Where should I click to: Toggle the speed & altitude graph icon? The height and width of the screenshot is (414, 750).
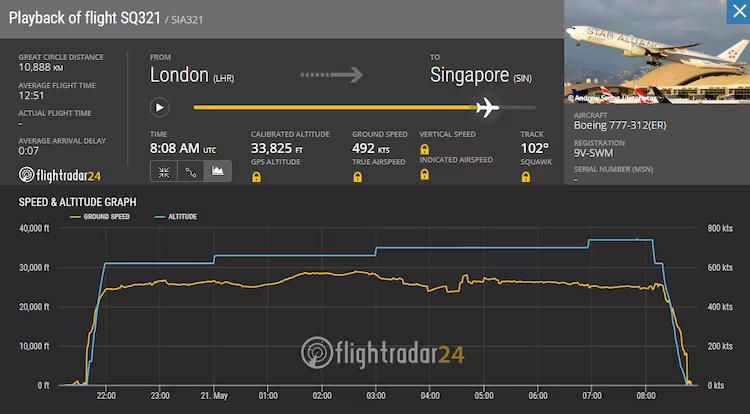(x=218, y=172)
